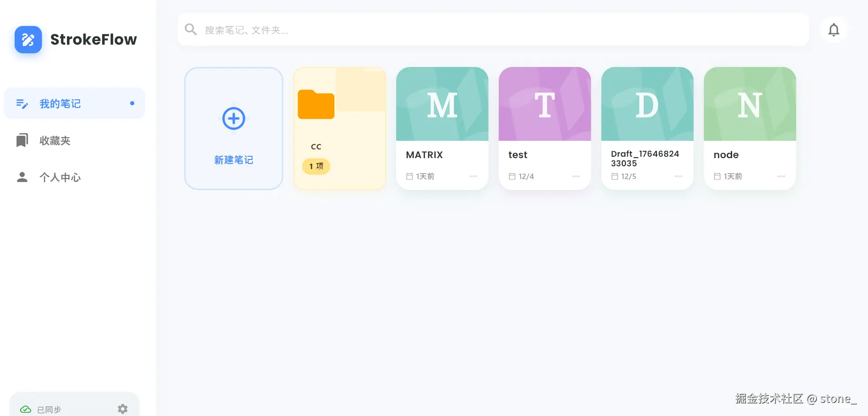The height and width of the screenshot is (416, 868).
Task: Open the orange cc folder icon
Action: [x=316, y=104]
